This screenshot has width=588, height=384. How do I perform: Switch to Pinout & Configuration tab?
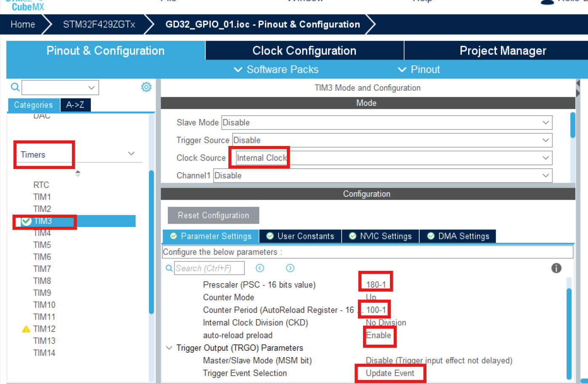(106, 50)
